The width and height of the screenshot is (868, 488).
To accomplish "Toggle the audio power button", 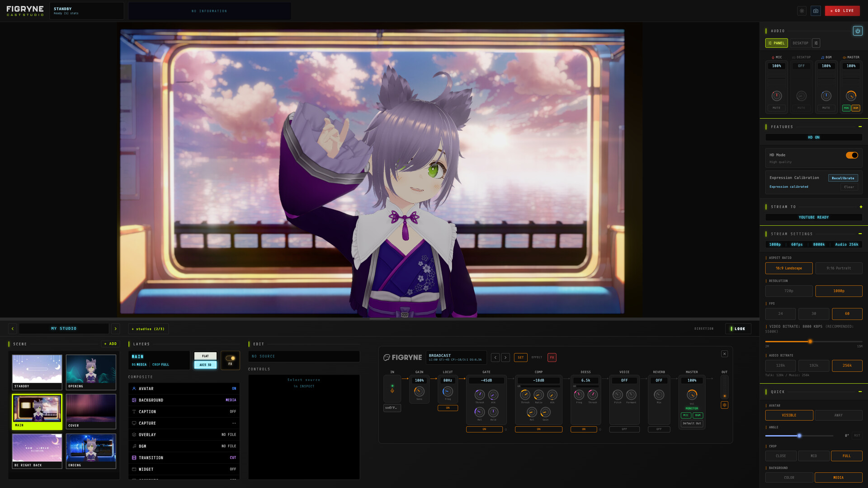I will tap(857, 31).
